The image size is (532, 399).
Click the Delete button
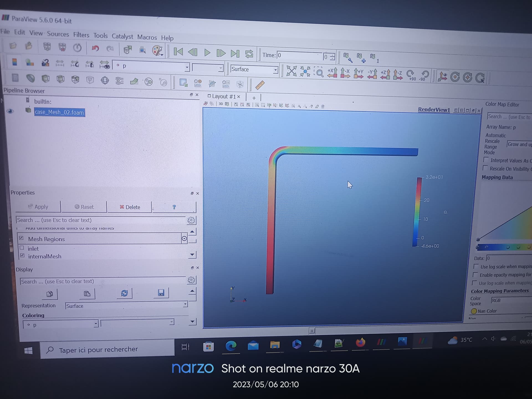[130, 207]
